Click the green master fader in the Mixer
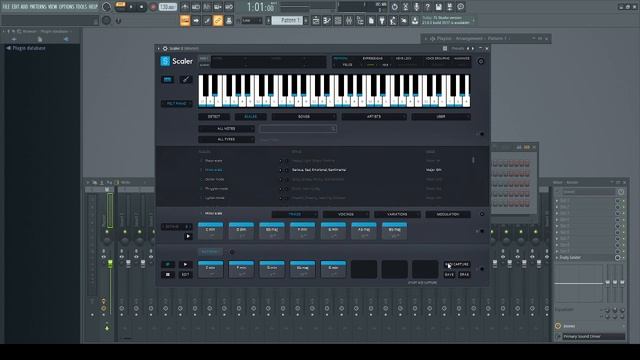 [110, 264]
